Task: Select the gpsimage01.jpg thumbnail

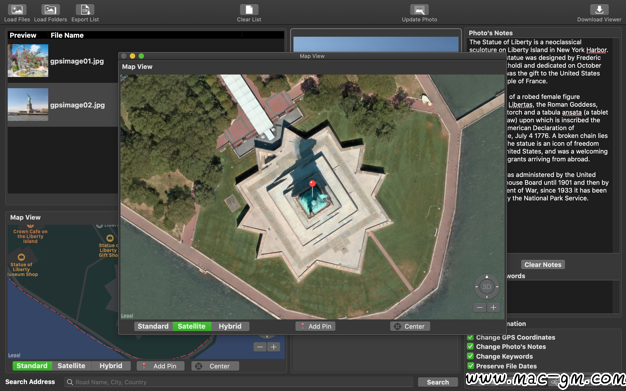Action: 28,61
